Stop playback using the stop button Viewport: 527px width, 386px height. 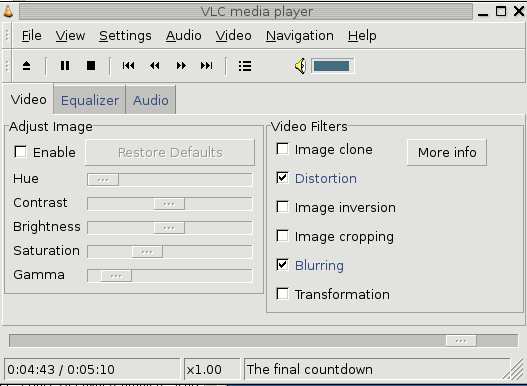pos(91,66)
